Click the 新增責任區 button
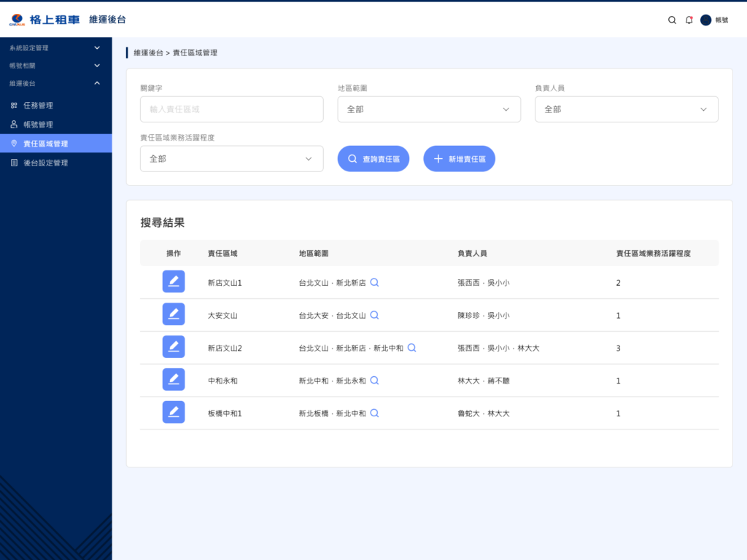The width and height of the screenshot is (747, 560). [459, 159]
